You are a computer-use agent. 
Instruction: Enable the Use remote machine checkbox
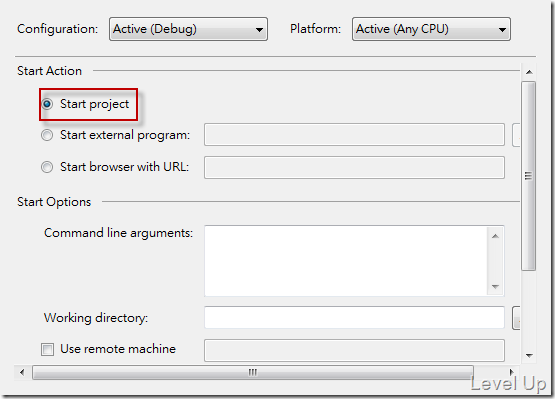47,349
